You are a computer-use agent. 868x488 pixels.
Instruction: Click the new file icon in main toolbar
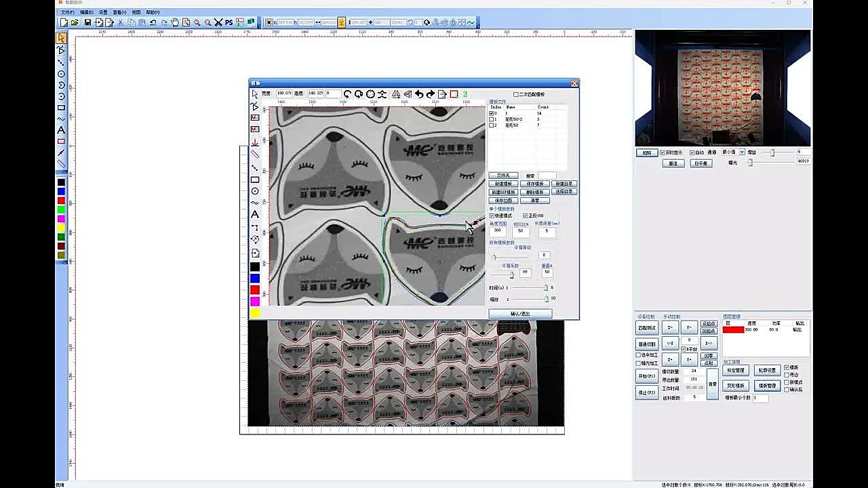pos(64,22)
